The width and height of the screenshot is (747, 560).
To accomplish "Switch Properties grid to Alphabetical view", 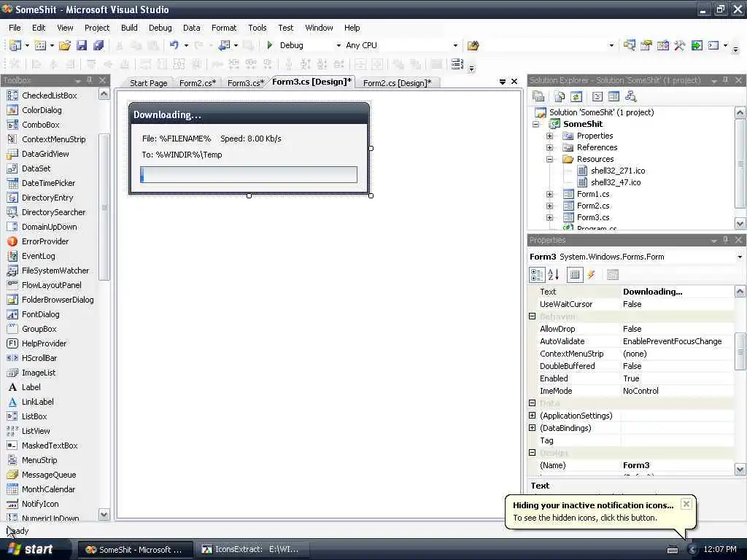I will 554,275.
